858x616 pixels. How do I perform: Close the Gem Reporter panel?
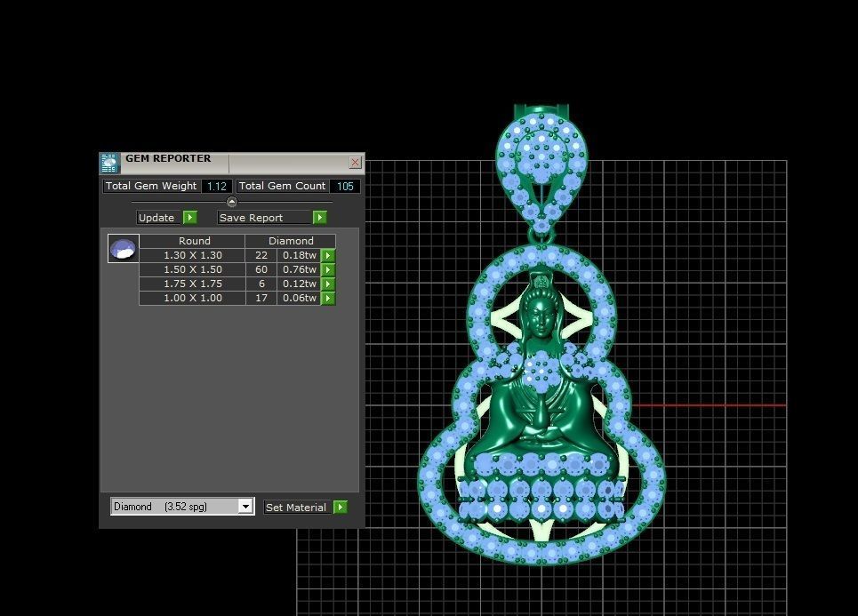[355, 163]
